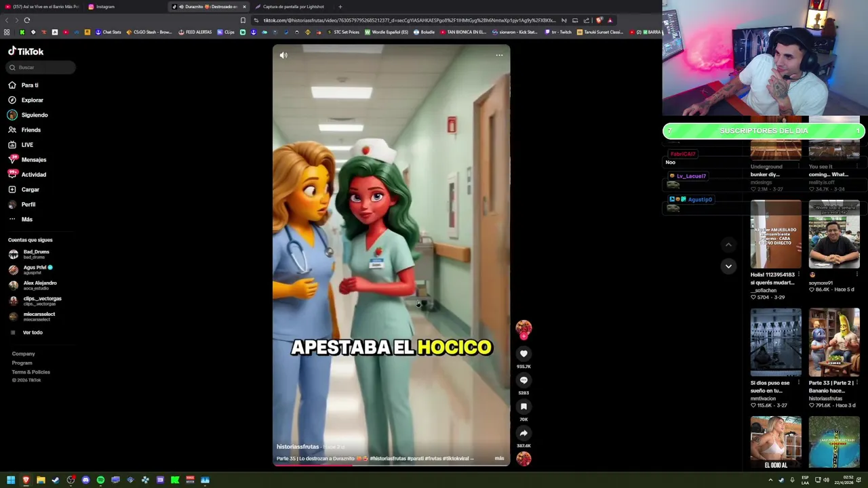
Task: Open a new browser tab
Action: click(340, 7)
